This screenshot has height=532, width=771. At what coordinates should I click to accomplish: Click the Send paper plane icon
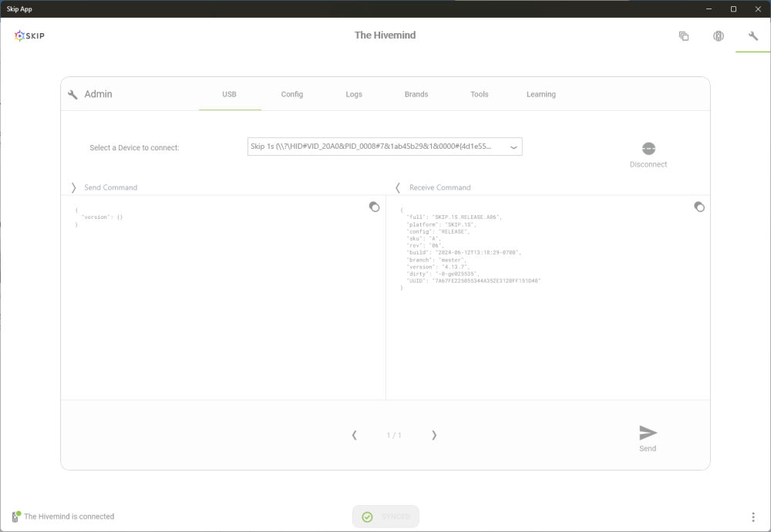648,433
